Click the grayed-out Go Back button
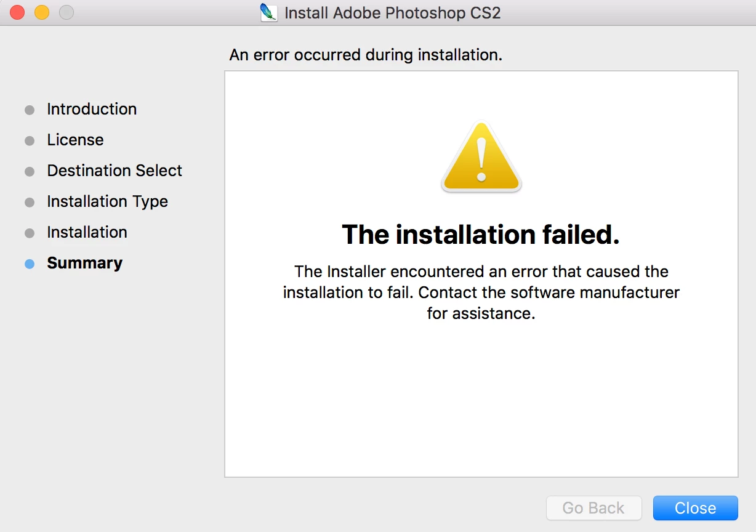Viewport: 756px width, 532px height. pyautogui.click(x=593, y=508)
